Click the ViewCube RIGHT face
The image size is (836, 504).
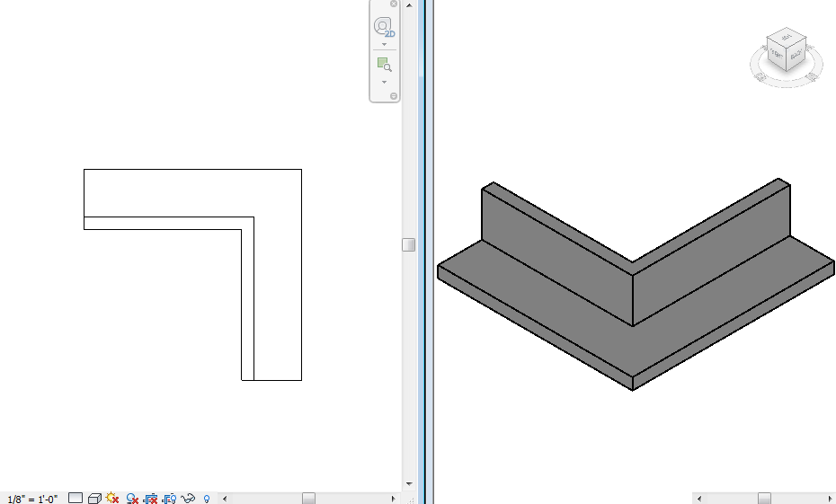777,54
